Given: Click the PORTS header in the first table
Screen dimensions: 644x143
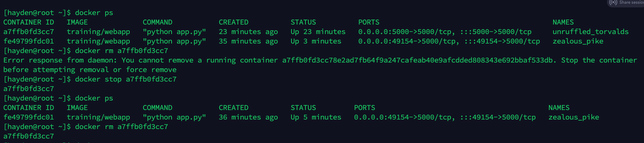Looking at the screenshot, I should tap(368, 22).
